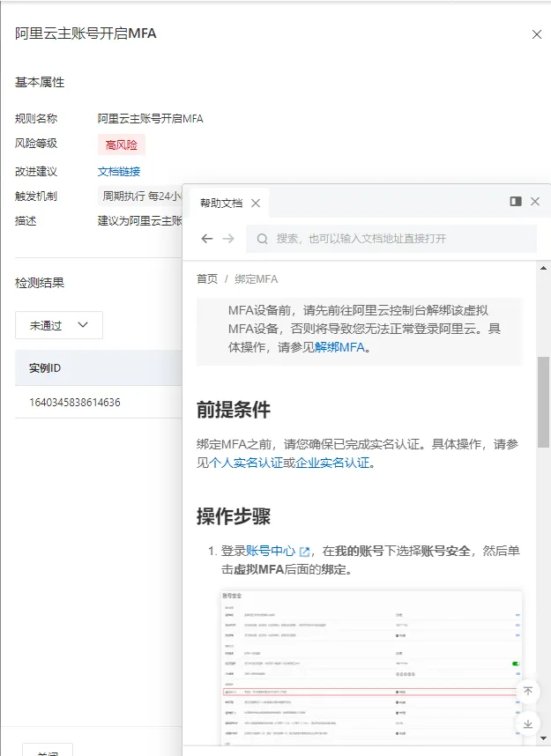Viewport: 551px width, 756px height.
Task: Expand the 未通过 result filter dropdown
Action: [59, 325]
